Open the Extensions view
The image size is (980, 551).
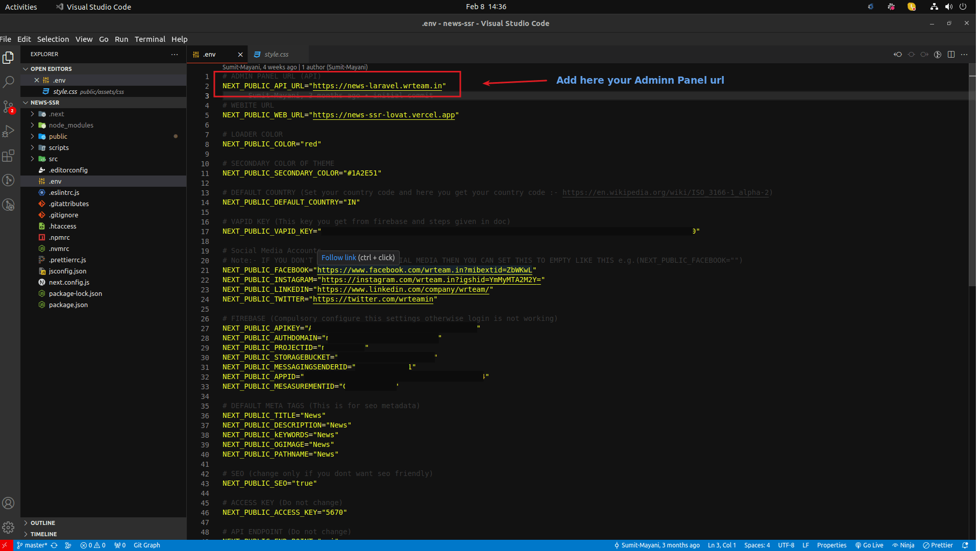[x=8, y=156]
